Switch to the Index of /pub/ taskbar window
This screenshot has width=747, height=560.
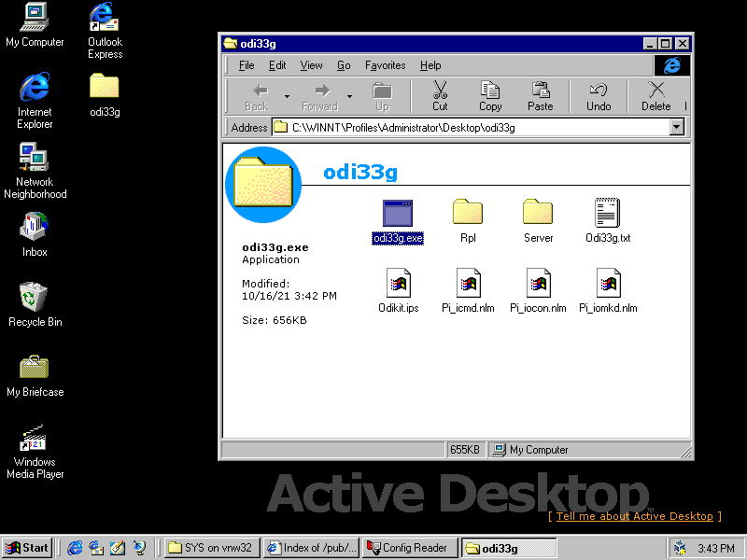312,548
